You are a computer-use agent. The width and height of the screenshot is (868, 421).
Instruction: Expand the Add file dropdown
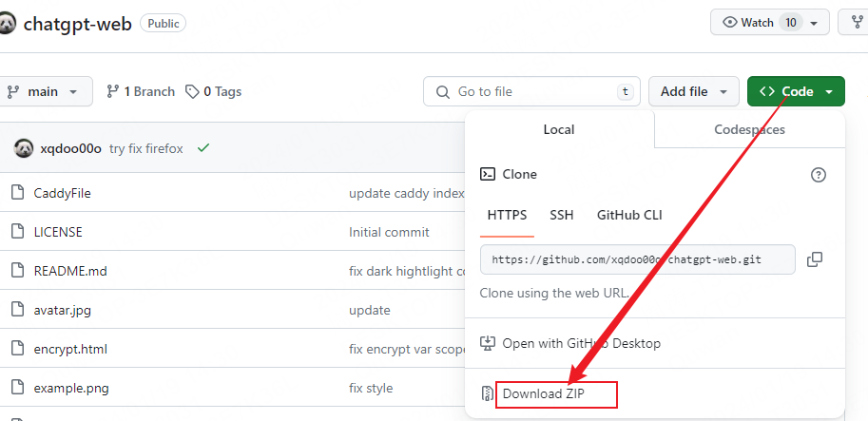(694, 91)
